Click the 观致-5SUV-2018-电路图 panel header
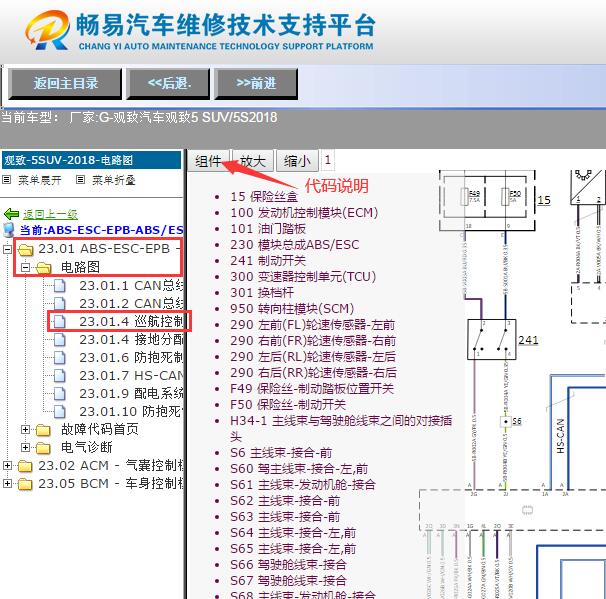Image resolution: width=606 pixels, height=599 pixels. click(91, 160)
